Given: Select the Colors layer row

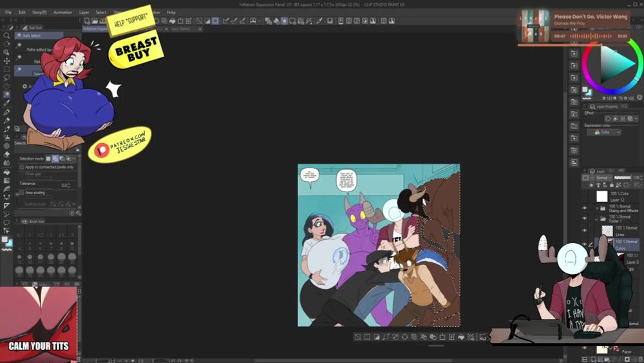Looking at the screenshot, I should click(x=617, y=244).
